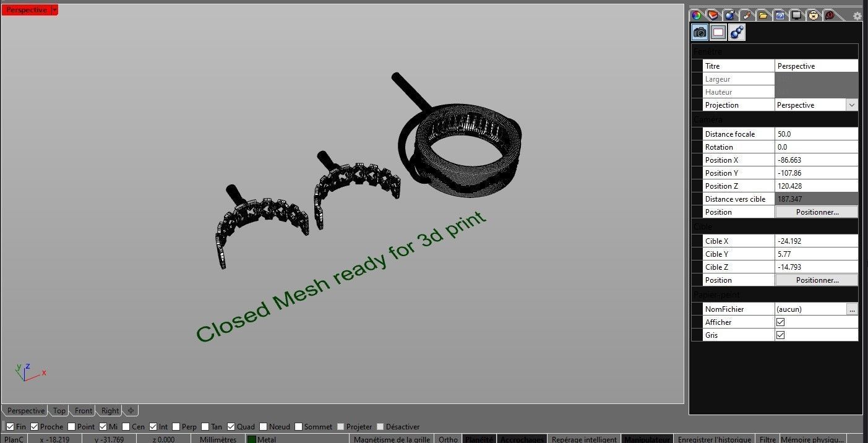Toggle Manipulateur in status bar
The height and width of the screenshot is (443, 868).
tap(647, 439)
